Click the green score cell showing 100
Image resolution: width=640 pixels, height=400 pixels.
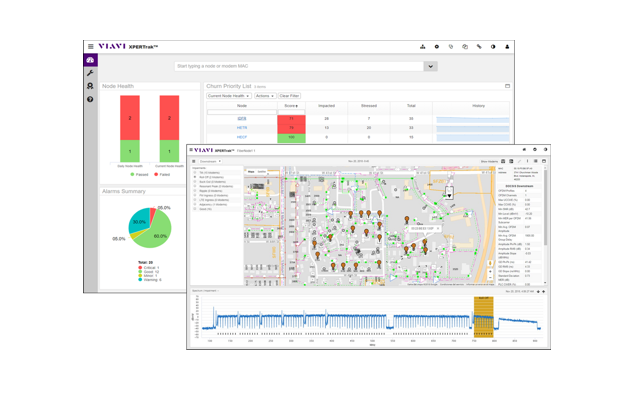click(x=291, y=138)
